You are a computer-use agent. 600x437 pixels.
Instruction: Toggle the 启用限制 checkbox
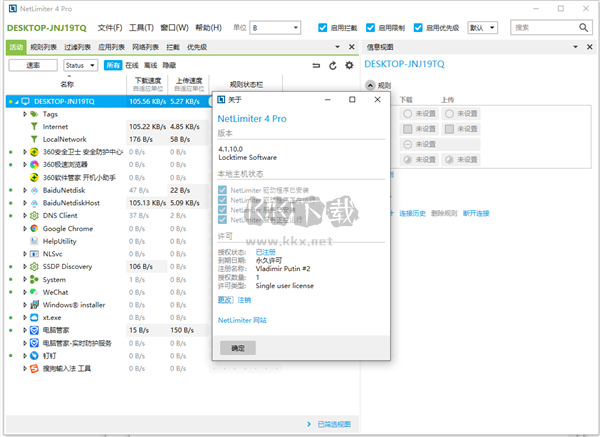tap(369, 28)
